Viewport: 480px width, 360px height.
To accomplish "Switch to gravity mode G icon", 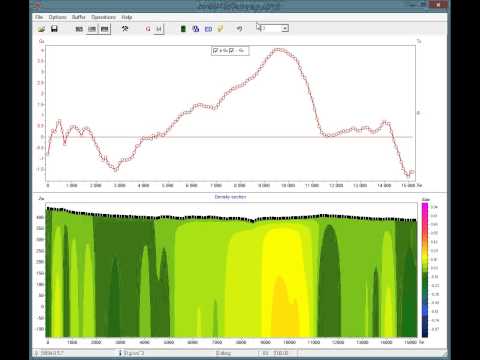I will point(148,29).
